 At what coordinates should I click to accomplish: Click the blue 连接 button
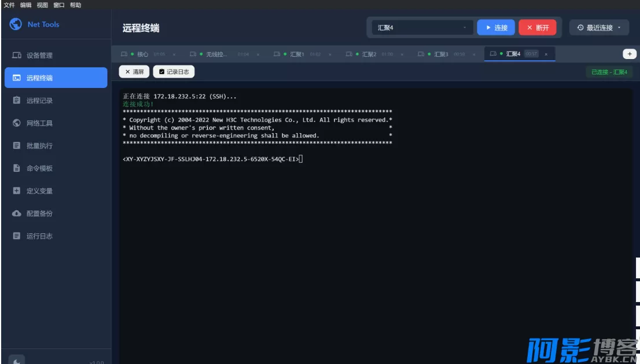point(496,28)
